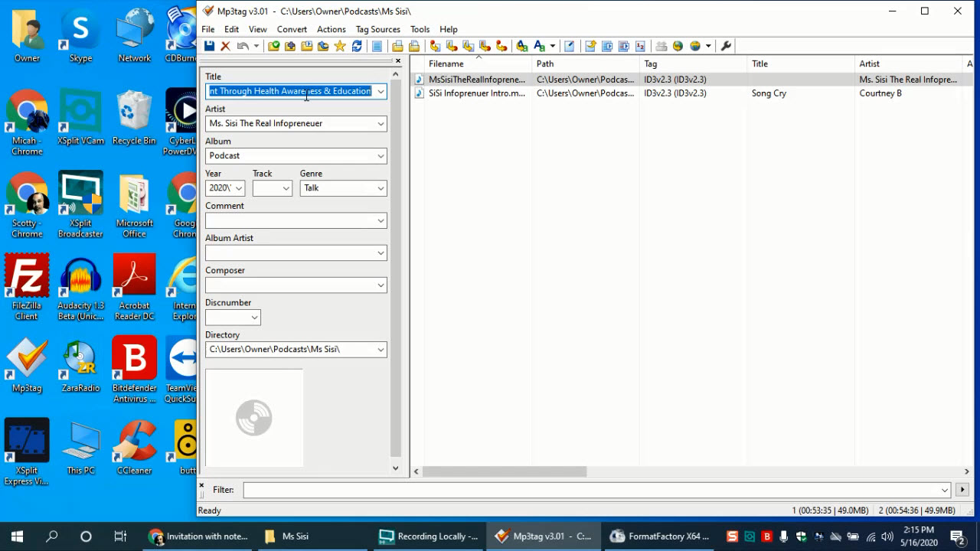
Task: Open the Actions menu
Action: tap(332, 29)
